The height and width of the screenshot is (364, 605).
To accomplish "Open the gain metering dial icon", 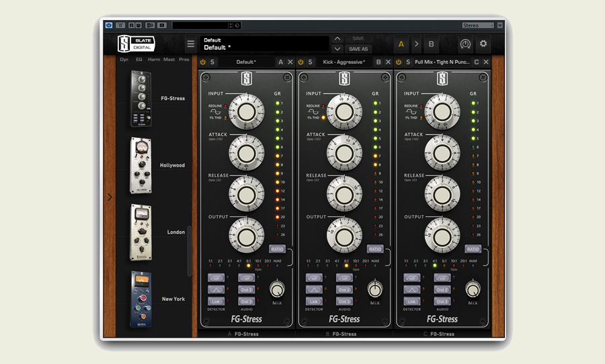I will pyautogui.click(x=465, y=44).
